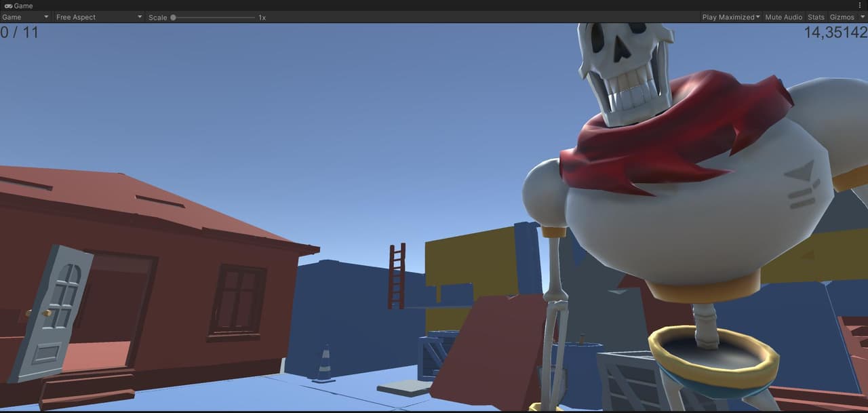868x413 pixels.
Task: Open the Game tab three-dot menu
Action: tap(860, 5)
